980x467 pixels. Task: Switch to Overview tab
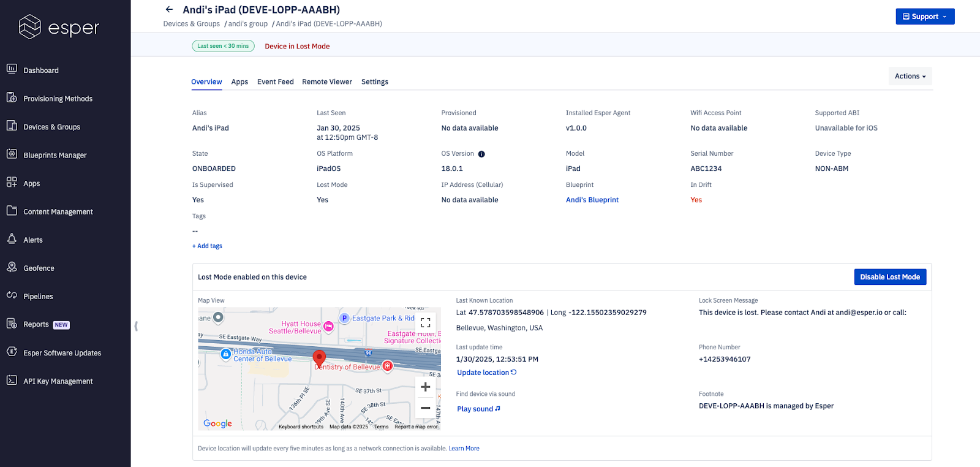[206, 82]
